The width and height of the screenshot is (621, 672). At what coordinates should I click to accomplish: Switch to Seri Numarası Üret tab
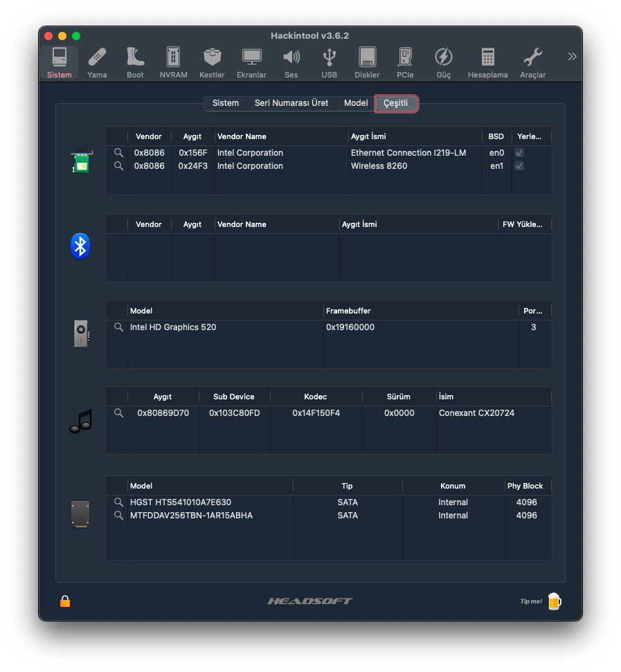click(x=291, y=103)
